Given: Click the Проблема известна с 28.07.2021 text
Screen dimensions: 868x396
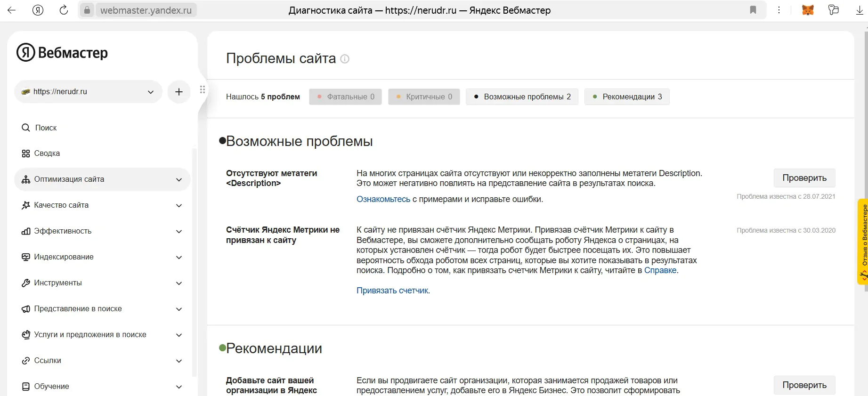Looking at the screenshot, I should [x=786, y=196].
